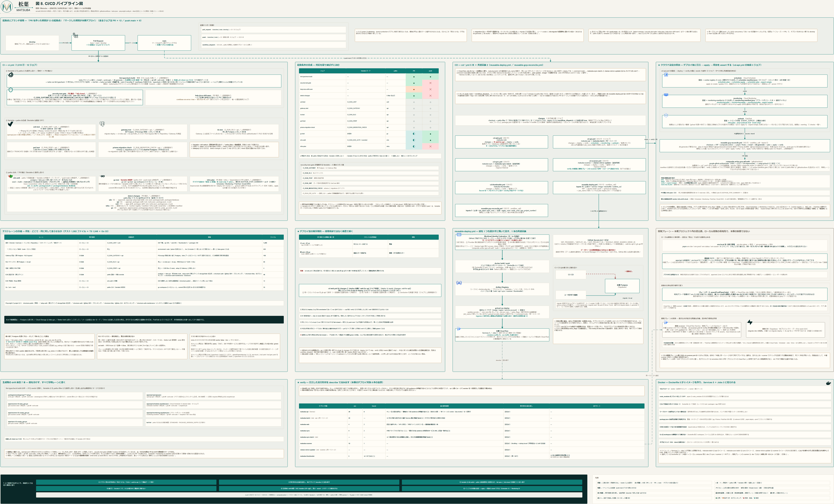
Task: Click the Cloud Scheduler clock icon
Action: 666,75
